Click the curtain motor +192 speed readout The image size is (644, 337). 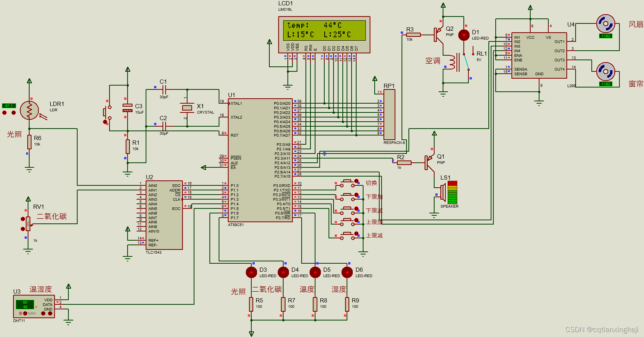[x=606, y=84]
